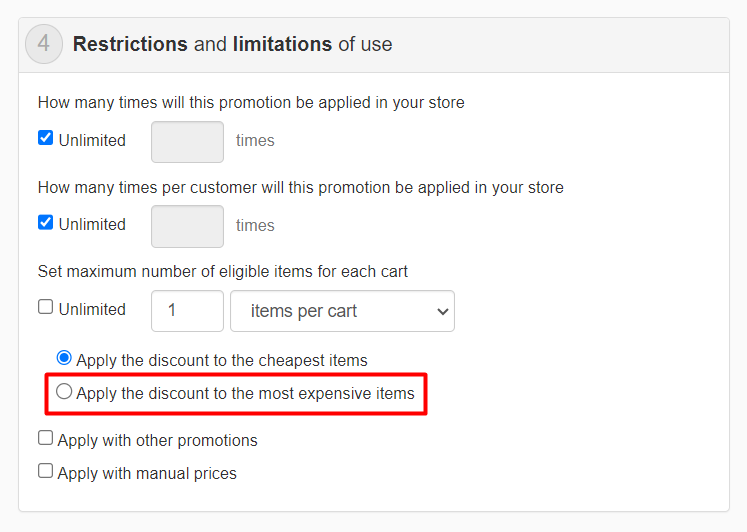747x532 pixels.
Task: Select the most expensive items radio button
Action: point(64,392)
